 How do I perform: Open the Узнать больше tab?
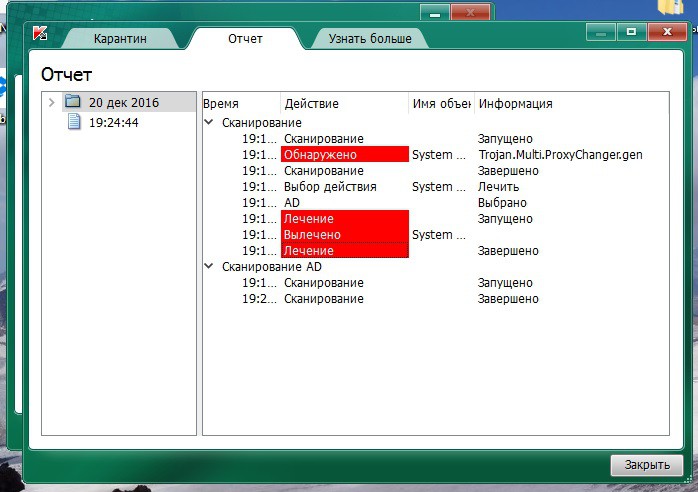pyautogui.click(x=370, y=39)
